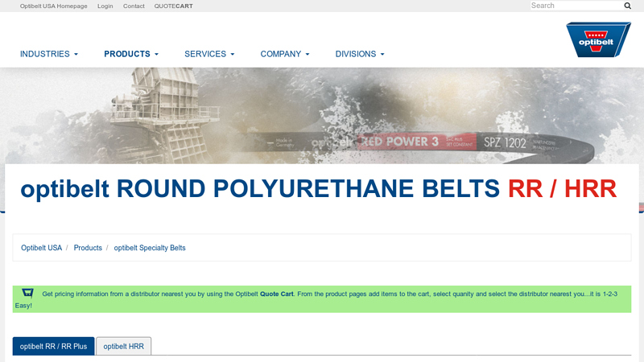Image resolution: width=644 pixels, height=362 pixels.
Task: Click the Optibelt USA breadcrumb
Action: (x=42, y=248)
